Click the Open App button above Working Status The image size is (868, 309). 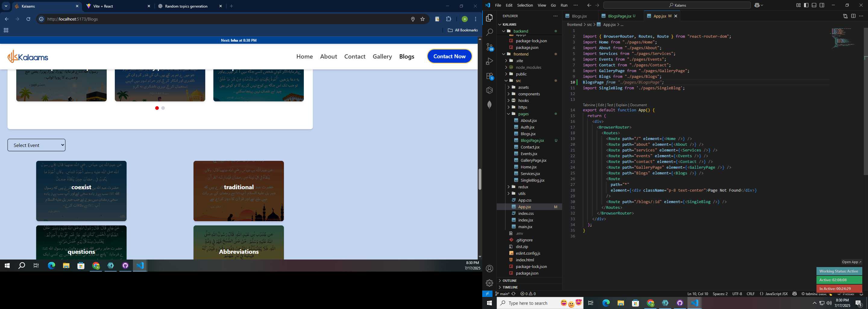click(851, 262)
